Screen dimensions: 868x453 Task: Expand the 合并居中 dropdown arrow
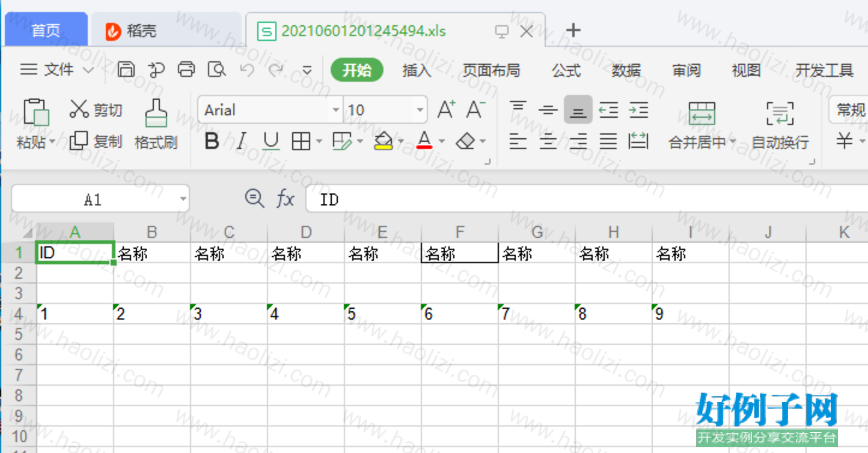coord(733,142)
